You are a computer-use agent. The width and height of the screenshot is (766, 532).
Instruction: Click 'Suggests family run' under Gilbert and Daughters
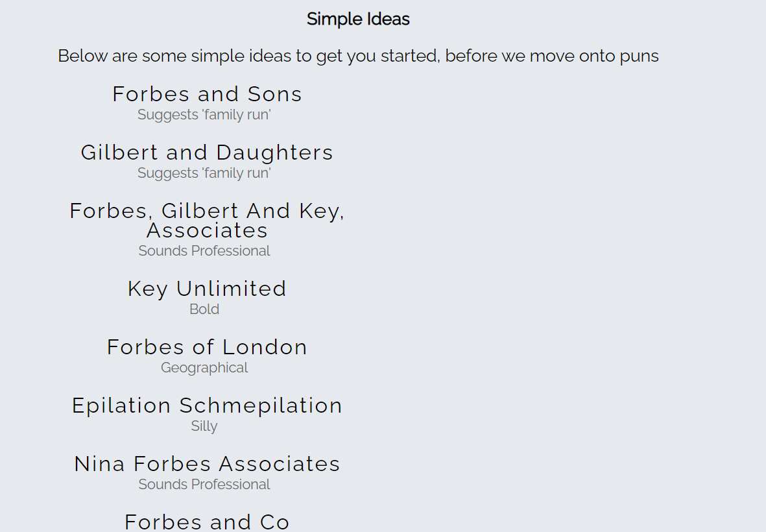[204, 173]
